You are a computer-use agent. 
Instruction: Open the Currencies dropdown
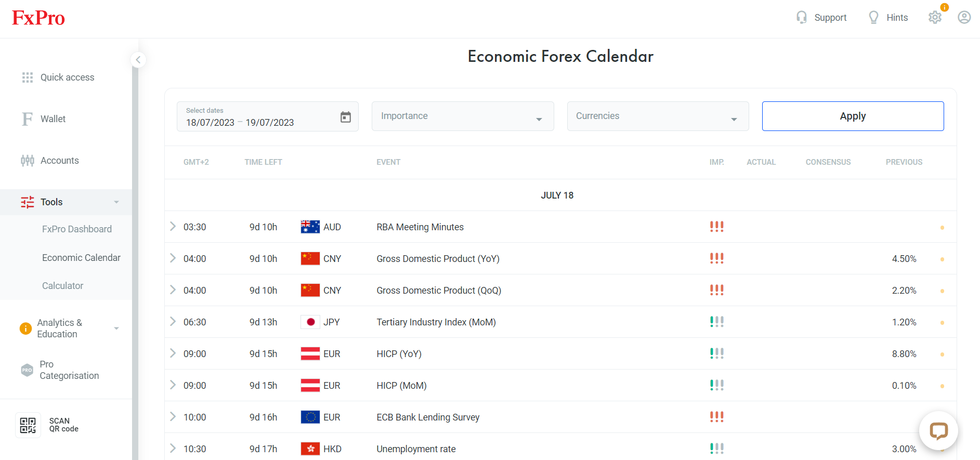(658, 116)
